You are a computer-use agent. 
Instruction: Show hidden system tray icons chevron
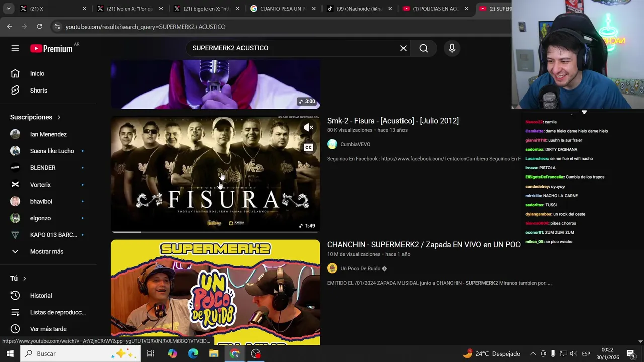(533, 354)
